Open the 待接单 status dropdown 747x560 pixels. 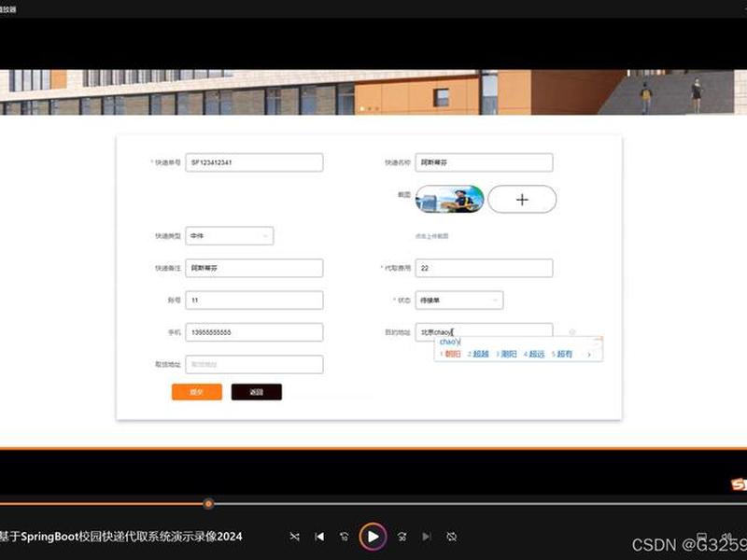pyautogui.click(x=458, y=300)
